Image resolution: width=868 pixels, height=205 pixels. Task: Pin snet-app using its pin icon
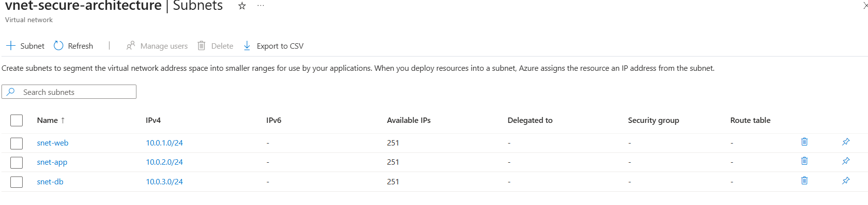(846, 161)
